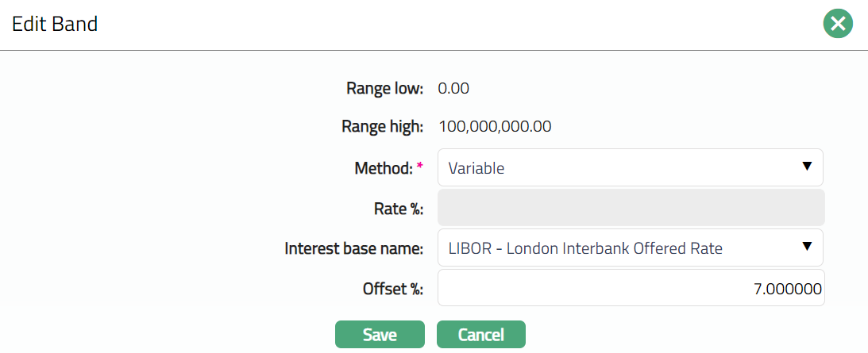
Task: Click the Method dropdown arrow
Action: [807, 167]
